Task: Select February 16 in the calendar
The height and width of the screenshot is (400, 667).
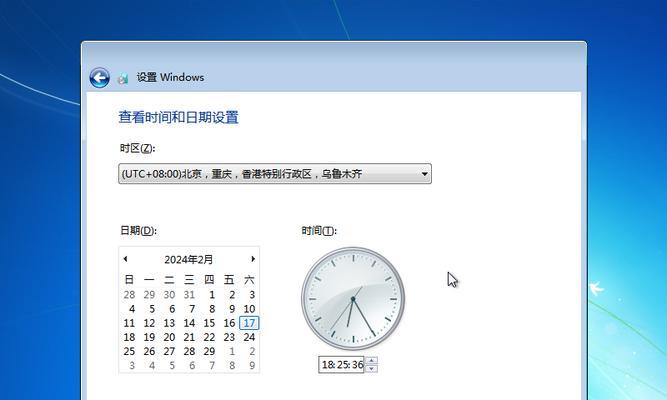Action: (x=229, y=323)
